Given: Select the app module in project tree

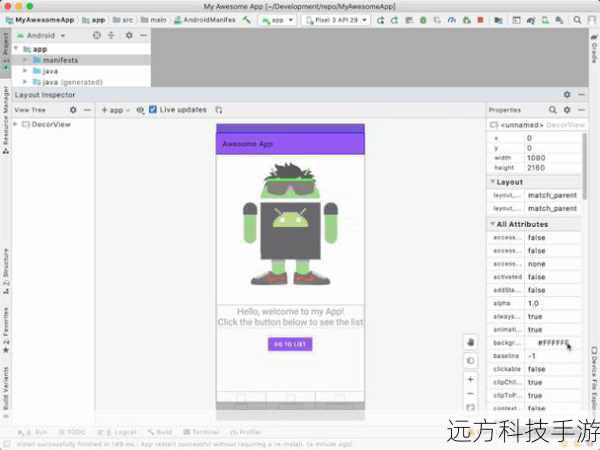Looking at the screenshot, I should [35, 49].
